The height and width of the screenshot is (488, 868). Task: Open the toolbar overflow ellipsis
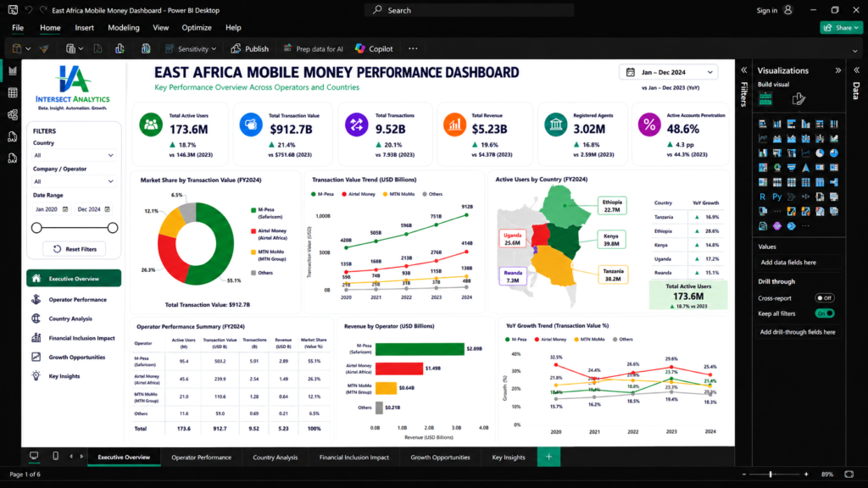413,48
